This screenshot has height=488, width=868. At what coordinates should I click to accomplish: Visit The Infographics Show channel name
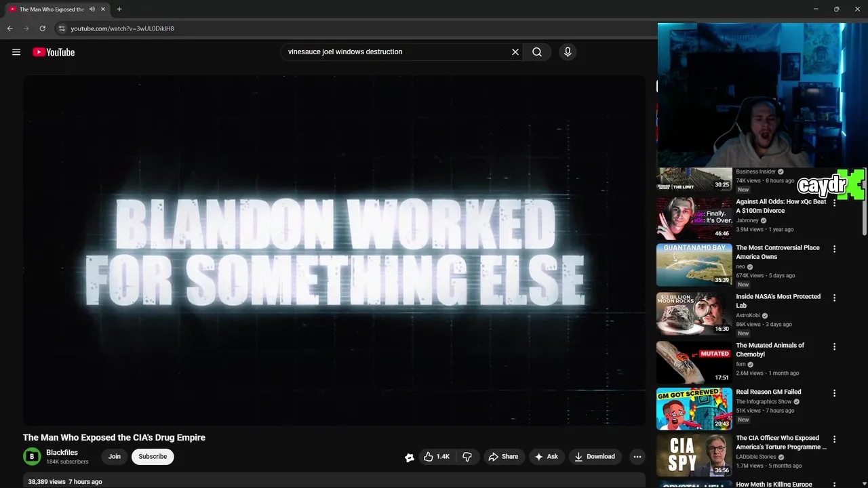(x=764, y=401)
